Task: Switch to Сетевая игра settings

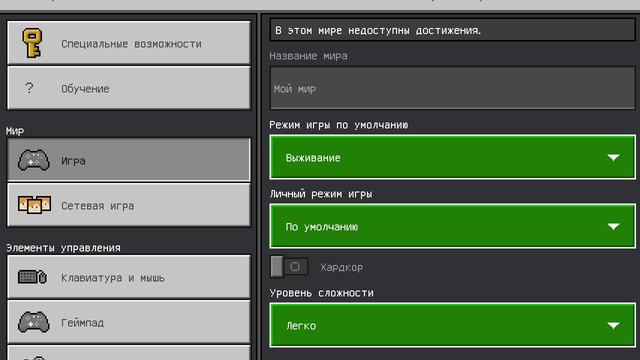Action: (x=129, y=205)
